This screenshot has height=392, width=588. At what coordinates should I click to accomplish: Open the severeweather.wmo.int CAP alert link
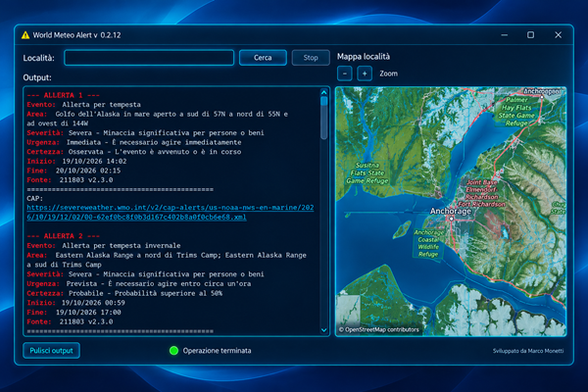(171, 213)
